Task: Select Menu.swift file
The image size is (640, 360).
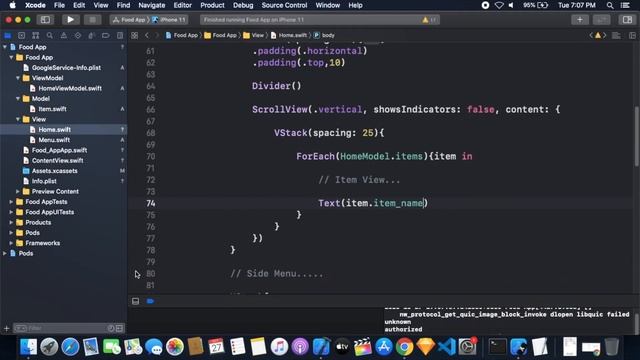Action: coord(54,140)
